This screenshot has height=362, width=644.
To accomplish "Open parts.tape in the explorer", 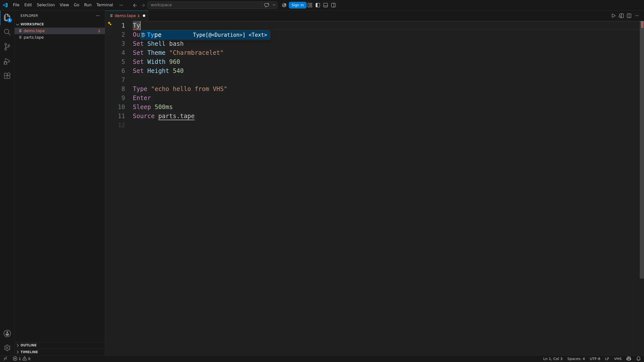I will (x=59, y=37).
